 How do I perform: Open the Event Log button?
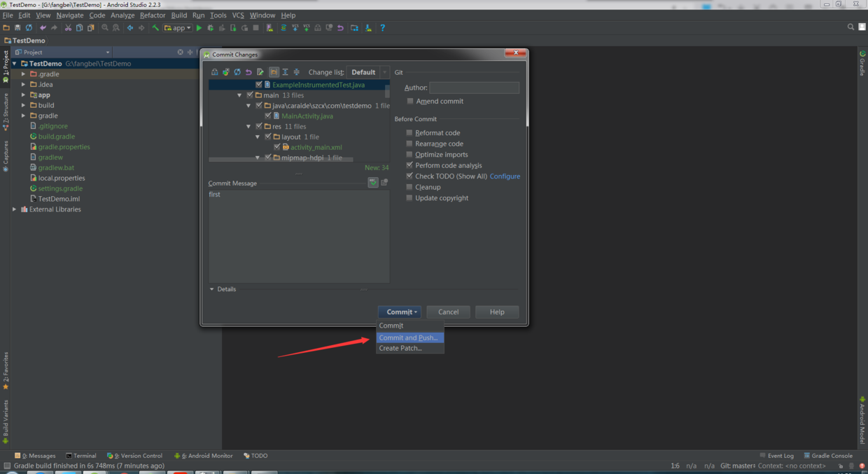pyautogui.click(x=776, y=456)
